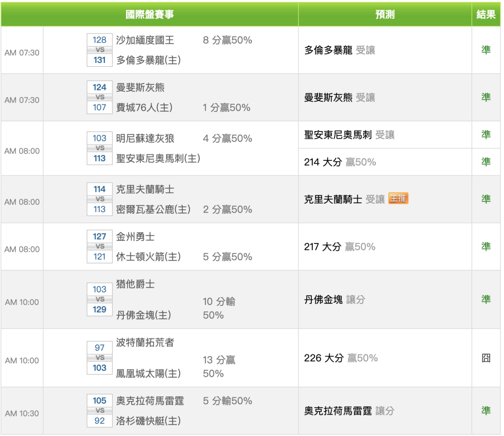The image size is (504, 436).
Task: Click prediction 曼斐斯灰熊 受讓
Action: point(339,97)
